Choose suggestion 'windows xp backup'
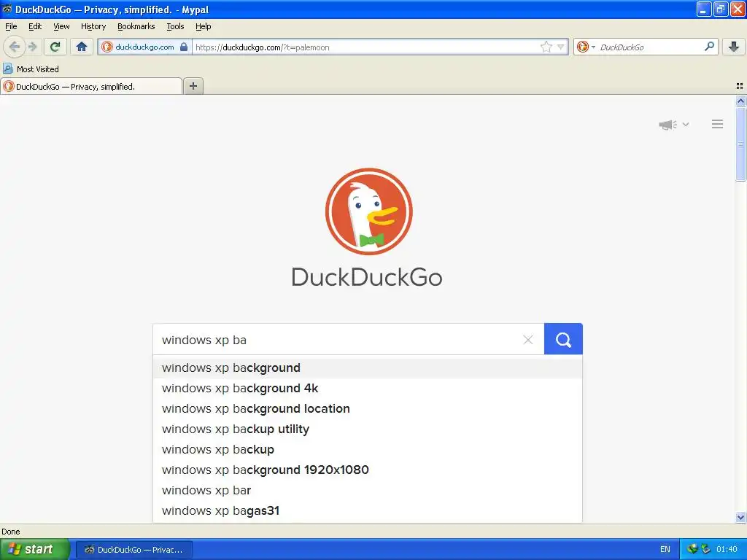747x560 pixels. [368, 450]
